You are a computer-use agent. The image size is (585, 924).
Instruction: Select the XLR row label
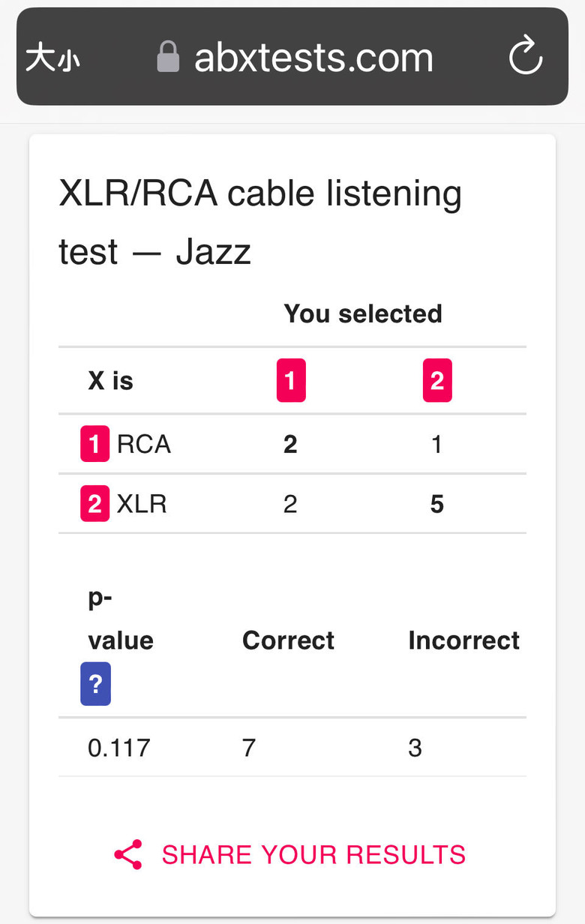pyautogui.click(x=142, y=503)
